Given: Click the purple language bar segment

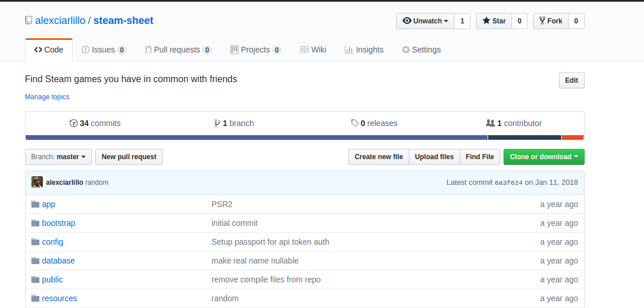Looking at the screenshot, I should 256,137.
